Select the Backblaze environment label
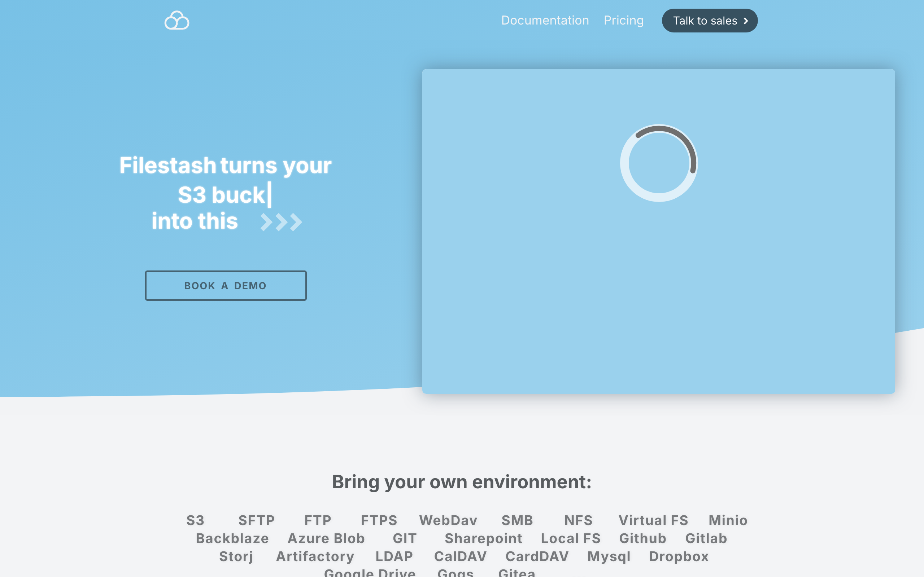Screen dimensions: 924x577 point(232,538)
